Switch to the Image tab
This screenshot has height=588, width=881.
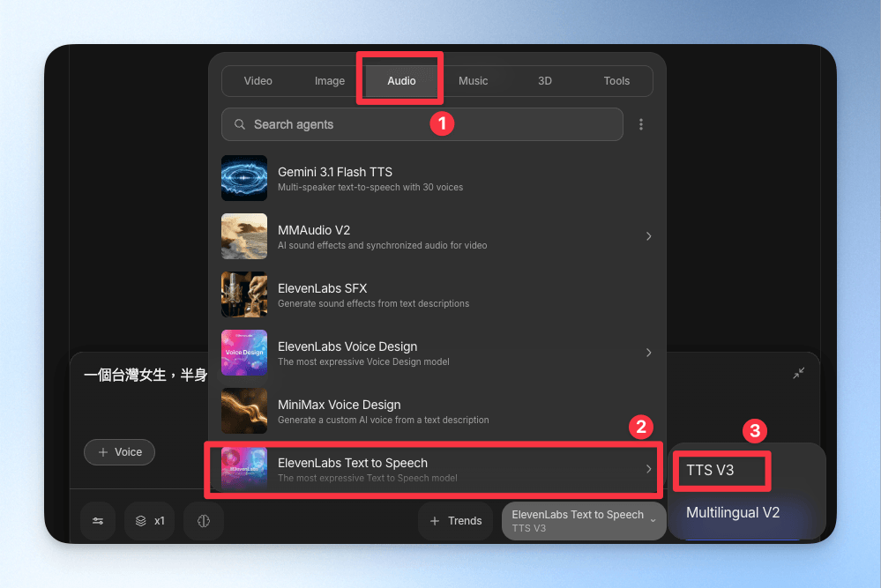click(x=330, y=81)
